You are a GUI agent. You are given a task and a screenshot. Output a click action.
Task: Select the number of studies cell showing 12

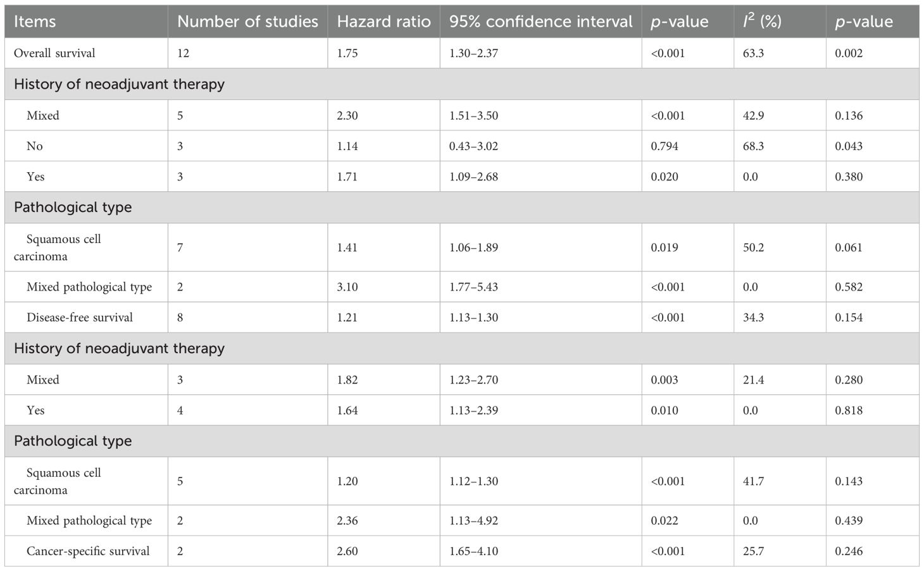tap(183, 53)
